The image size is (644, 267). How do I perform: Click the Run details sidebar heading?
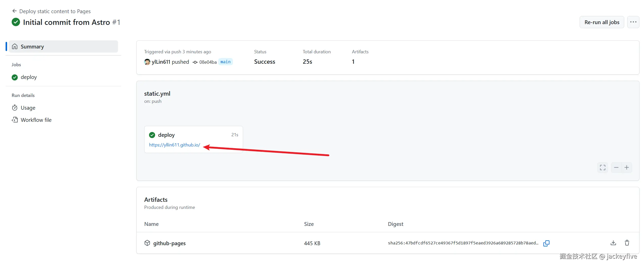23,95
